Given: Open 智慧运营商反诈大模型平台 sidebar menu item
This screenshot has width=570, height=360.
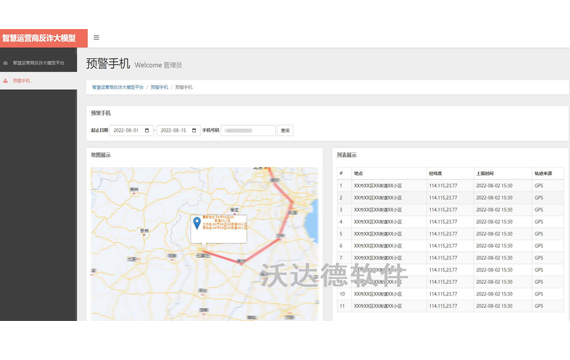Looking at the screenshot, I should pyautogui.click(x=39, y=63).
